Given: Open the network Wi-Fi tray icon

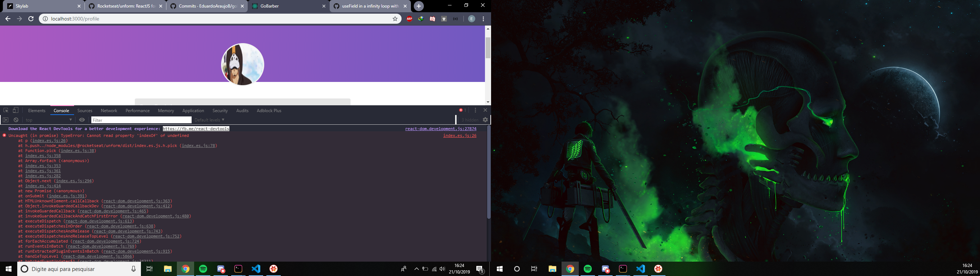Looking at the screenshot, I should [434, 269].
